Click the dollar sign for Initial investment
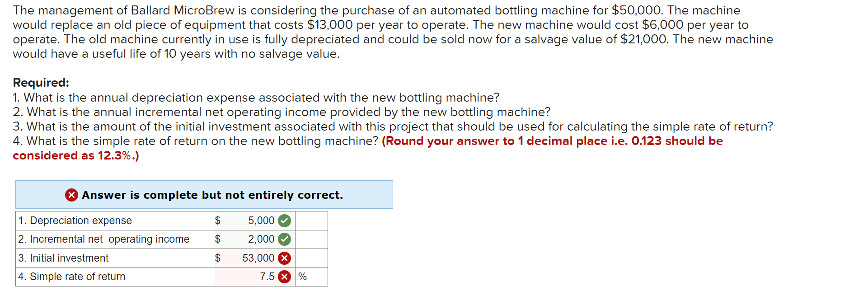The width and height of the screenshot is (868, 305). (x=218, y=258)
